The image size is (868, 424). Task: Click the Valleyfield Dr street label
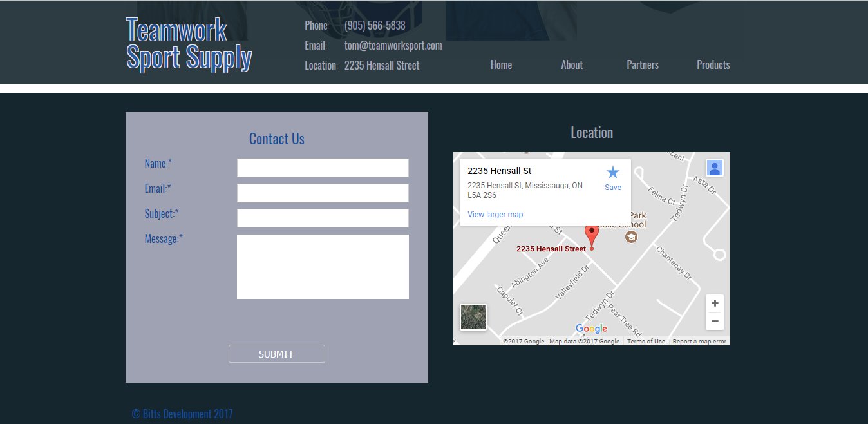coord(572,284)
